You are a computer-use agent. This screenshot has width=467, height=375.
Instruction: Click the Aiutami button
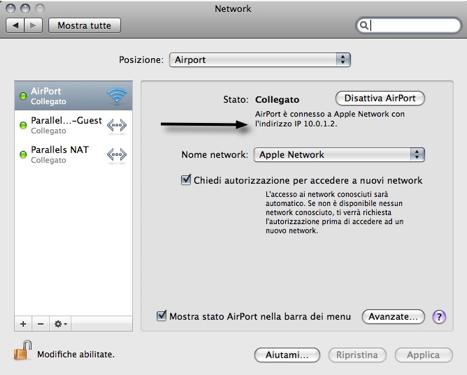pyautogui.click(x=287, y=355)
